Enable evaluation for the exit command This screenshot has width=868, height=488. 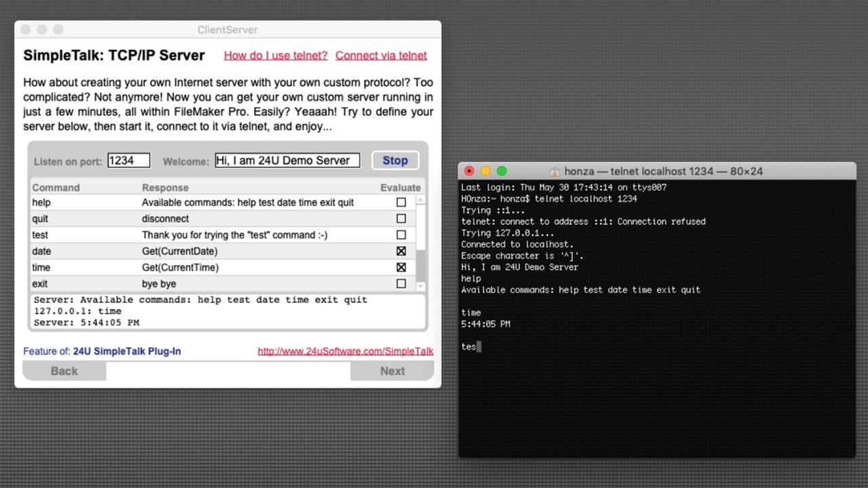(x=401, y=283)
